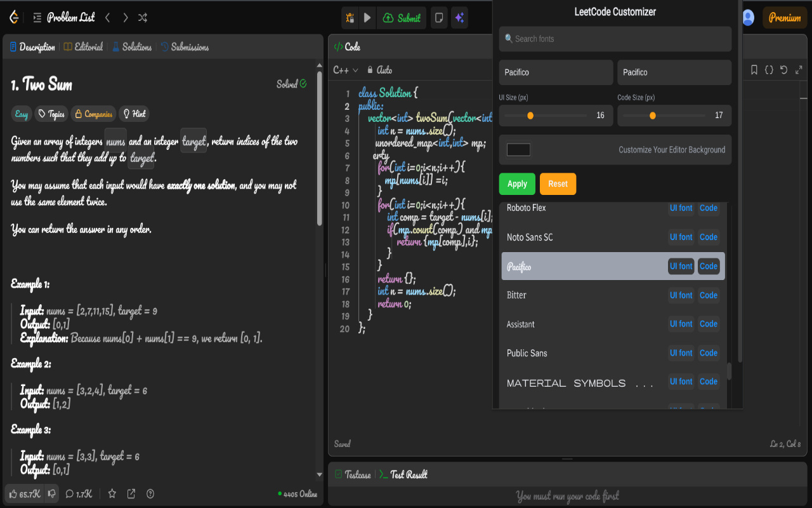Viewport: 812px width, 508px height.
Task: Dislike the problem with thumbs down
Action: [x=52, y=493]
